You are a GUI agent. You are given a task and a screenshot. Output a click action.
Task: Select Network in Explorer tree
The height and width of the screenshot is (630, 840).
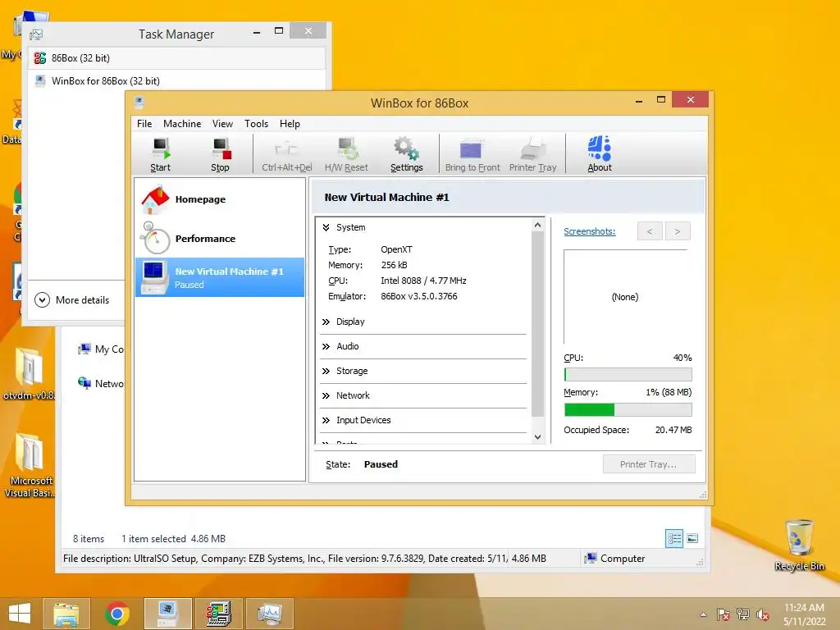[x=102, y=384]
